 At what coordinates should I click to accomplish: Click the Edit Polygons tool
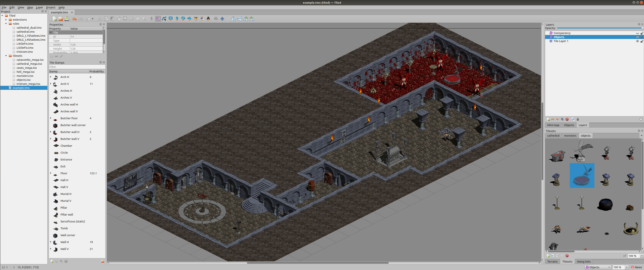coord(164,19)
